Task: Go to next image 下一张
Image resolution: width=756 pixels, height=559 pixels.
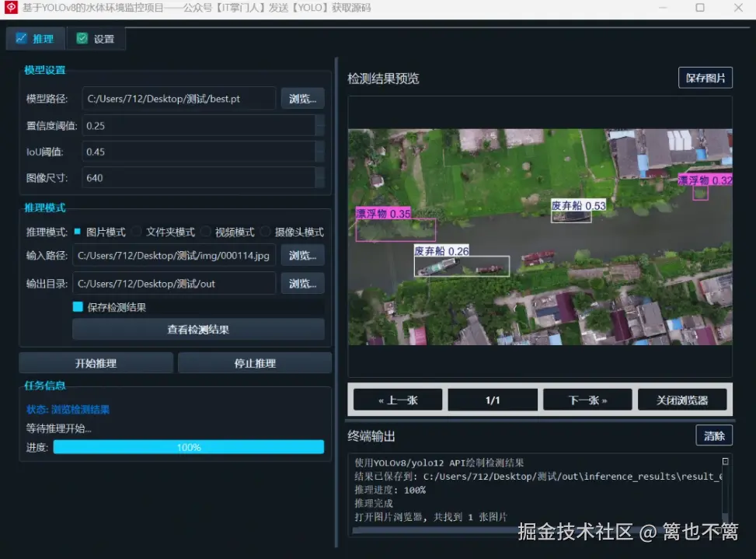Action: [587, 400]
